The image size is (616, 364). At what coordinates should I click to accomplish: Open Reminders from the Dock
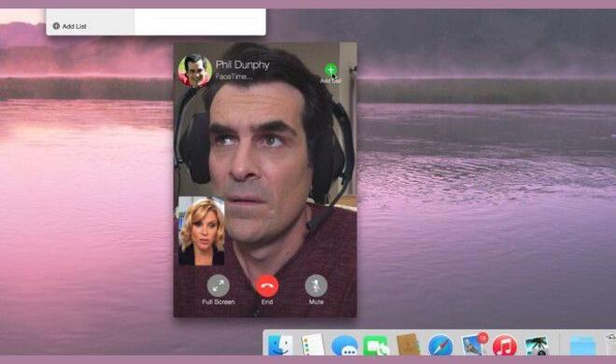click(313, 345)
